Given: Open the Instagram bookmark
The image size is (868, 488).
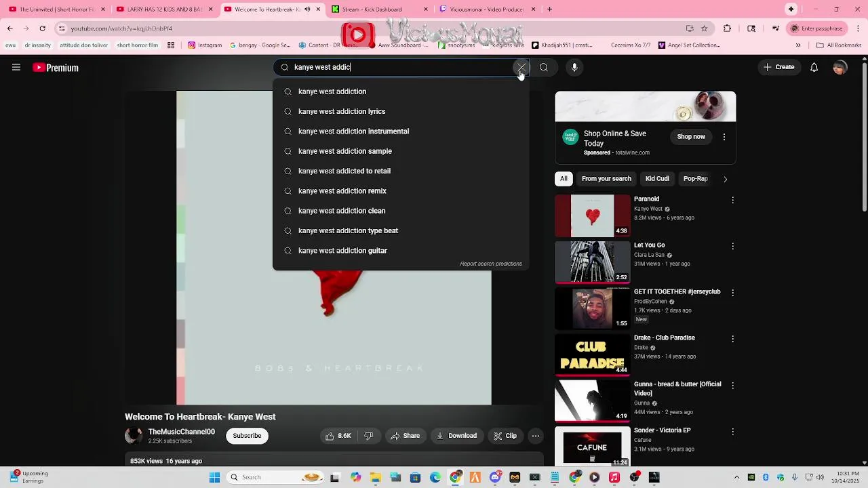Looking at the screenshot, I should click(205, 45).
